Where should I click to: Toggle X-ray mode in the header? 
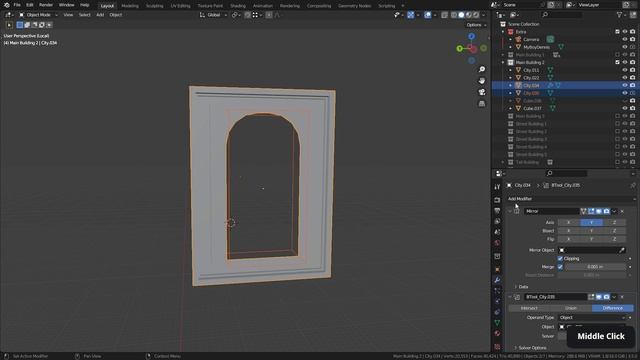pyautogui.click(x=444, y=15)
